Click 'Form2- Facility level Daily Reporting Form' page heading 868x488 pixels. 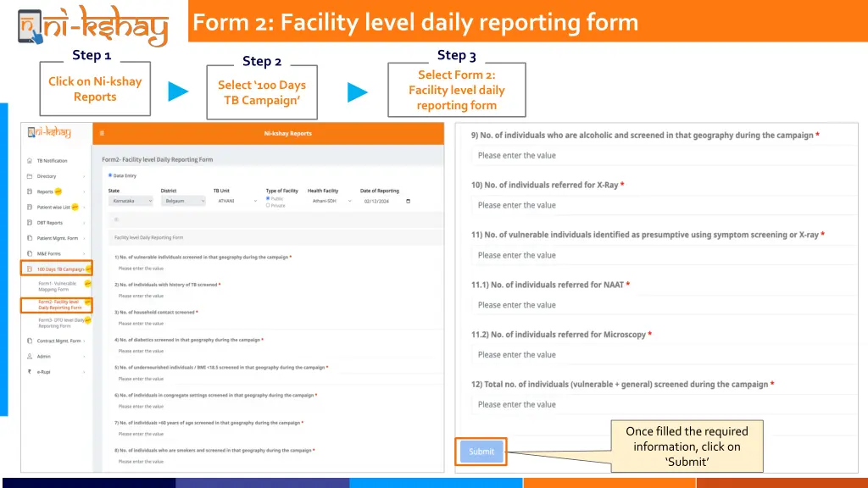[x=157, y=159]
